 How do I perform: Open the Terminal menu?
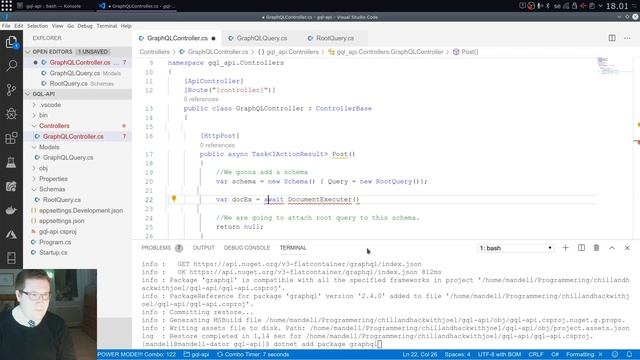coord(107,26)
